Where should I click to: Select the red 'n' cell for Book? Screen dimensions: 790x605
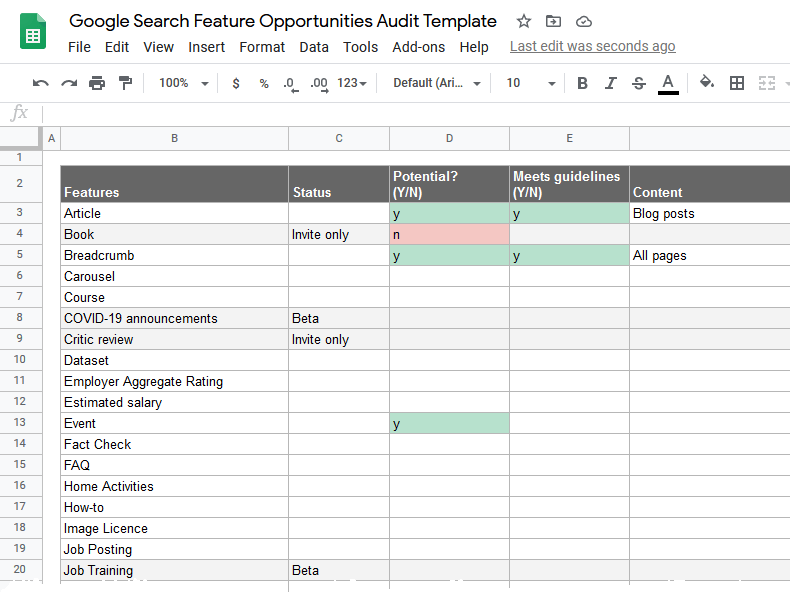tap(449, 234)
